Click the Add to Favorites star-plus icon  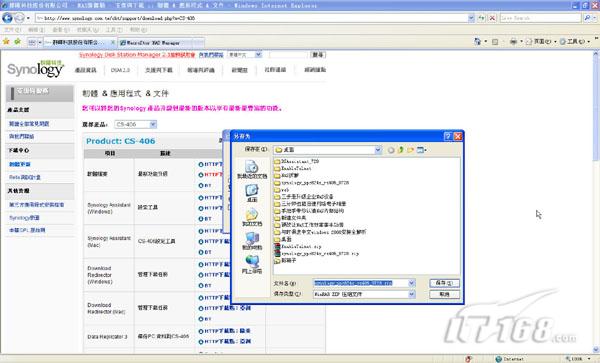click(x=17, y=42)
